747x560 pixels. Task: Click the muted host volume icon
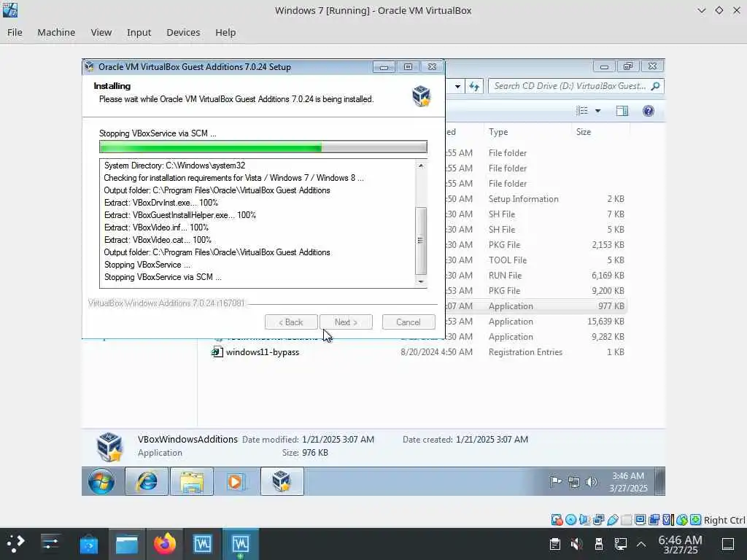click(x=576, y=544)
